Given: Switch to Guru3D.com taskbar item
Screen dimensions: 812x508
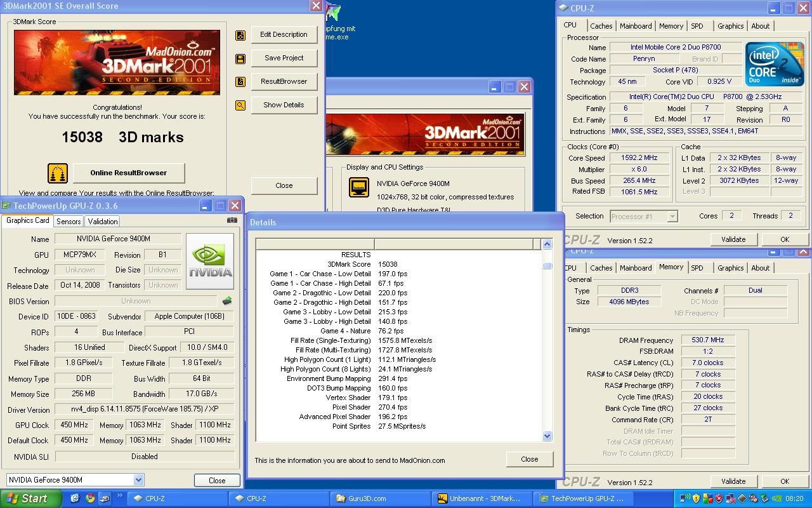Looking at the screenshot, I should (x=381, y=498).
